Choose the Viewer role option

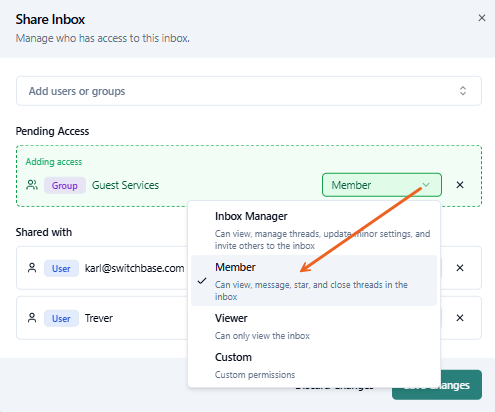click(x=314, y=326)
